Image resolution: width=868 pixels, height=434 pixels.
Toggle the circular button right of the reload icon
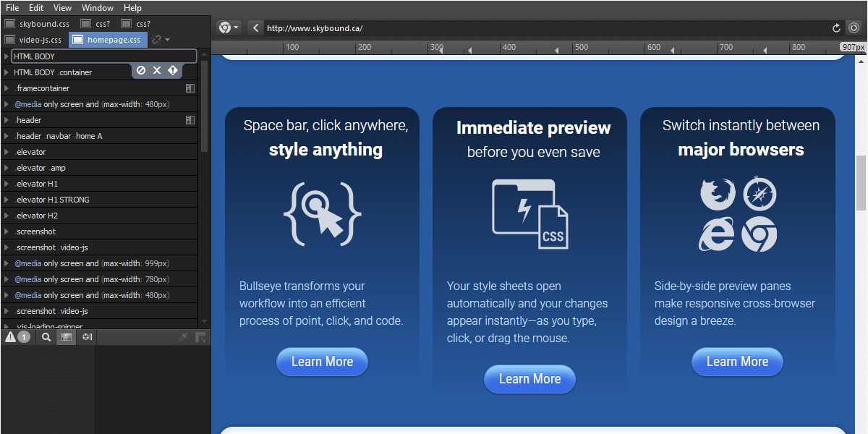854,28
